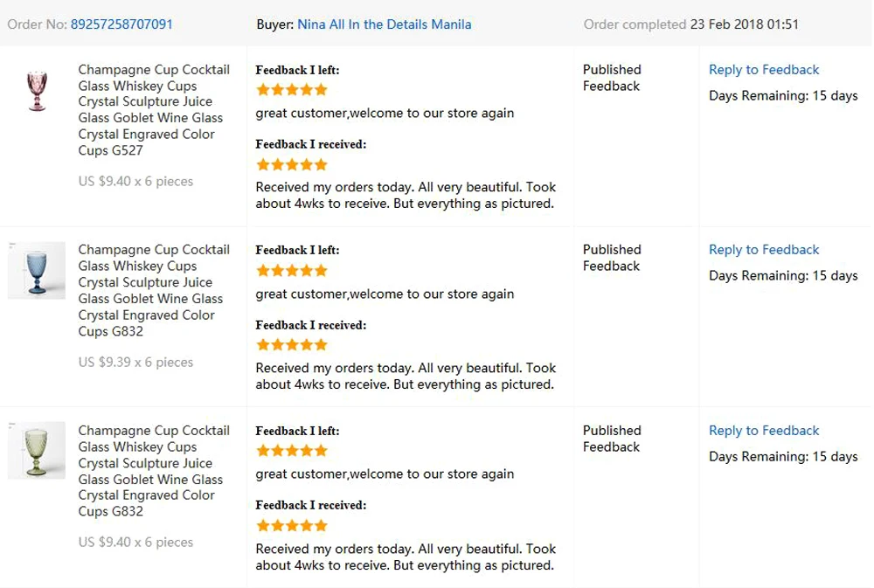The width and height of the screenshot is (874, 588).
Task: Click star rating under third Feedback I left
Action: 292,451
